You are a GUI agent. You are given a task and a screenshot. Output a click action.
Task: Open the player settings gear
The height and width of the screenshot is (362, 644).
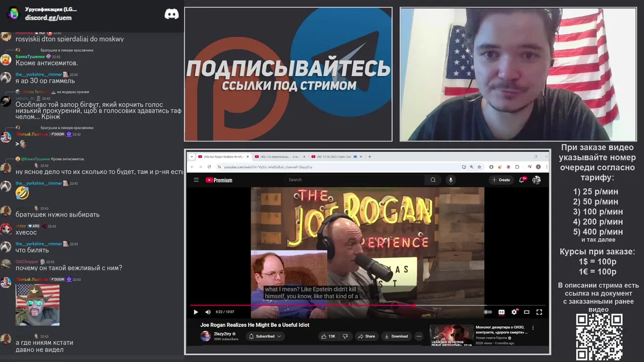[x=514, y=312]
